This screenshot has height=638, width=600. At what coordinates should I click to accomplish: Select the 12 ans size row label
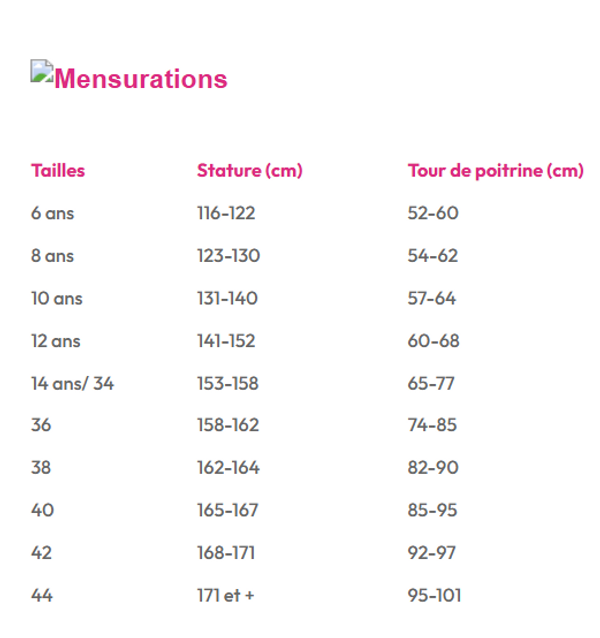(x=55, y=340)
